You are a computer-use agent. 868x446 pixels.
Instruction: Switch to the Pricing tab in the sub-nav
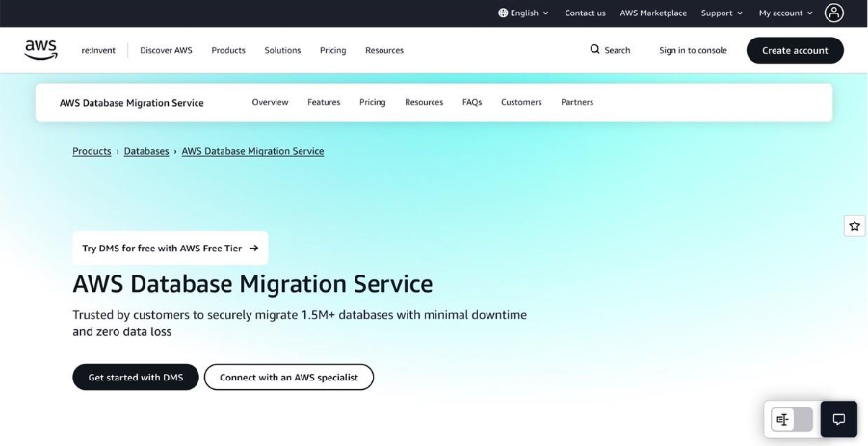pyautogui.click(x=373, y=102)
